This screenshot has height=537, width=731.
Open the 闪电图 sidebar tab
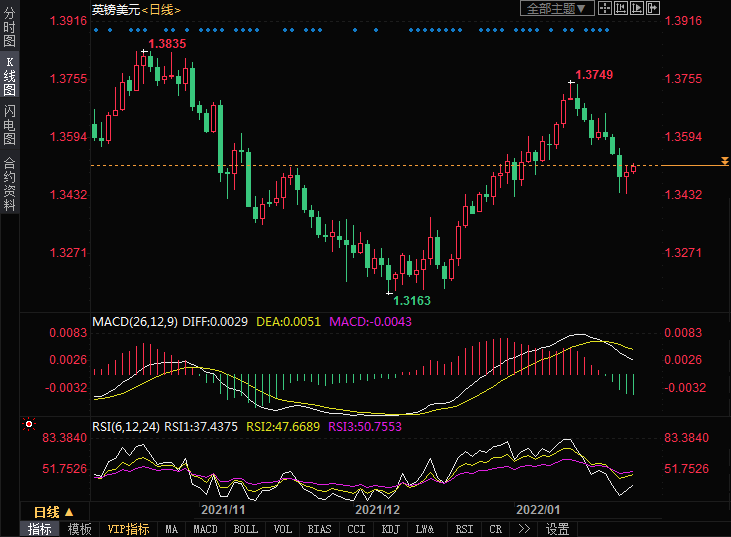point(9,125)
